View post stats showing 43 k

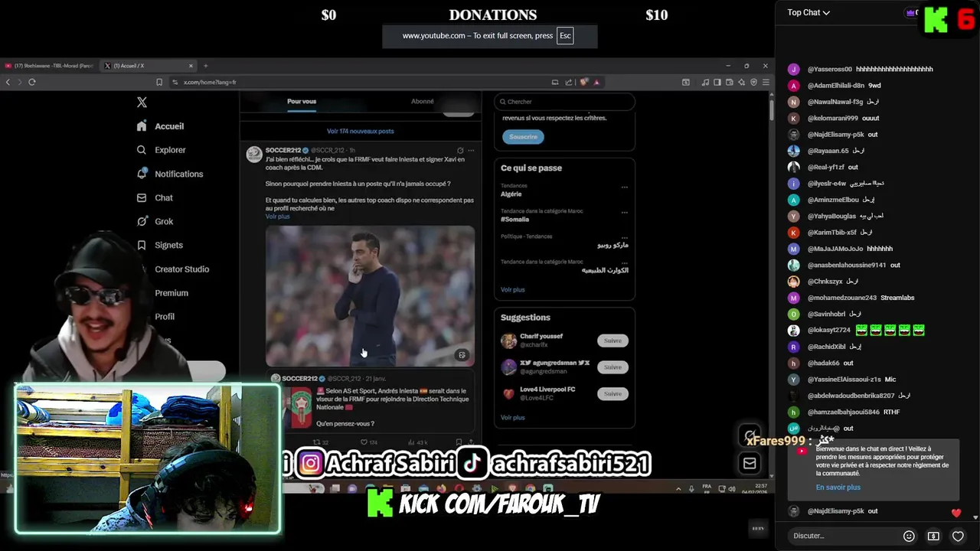tap(419, 442)
